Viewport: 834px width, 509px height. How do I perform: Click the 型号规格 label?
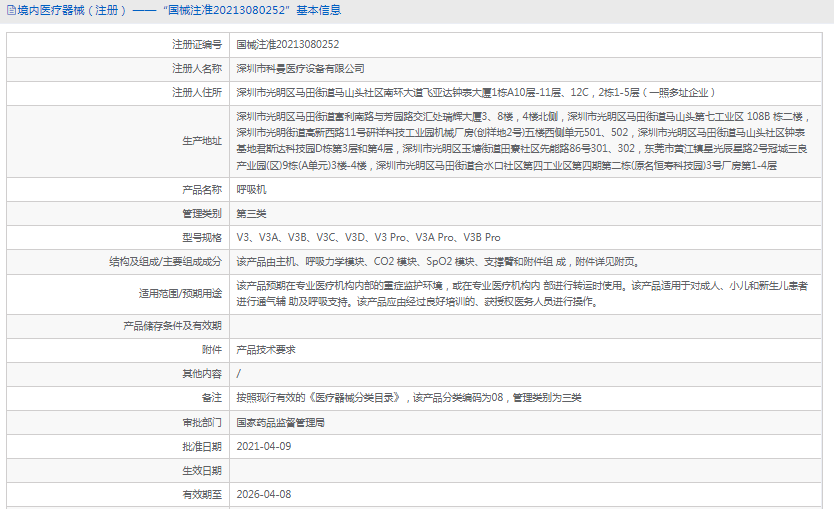202,238
